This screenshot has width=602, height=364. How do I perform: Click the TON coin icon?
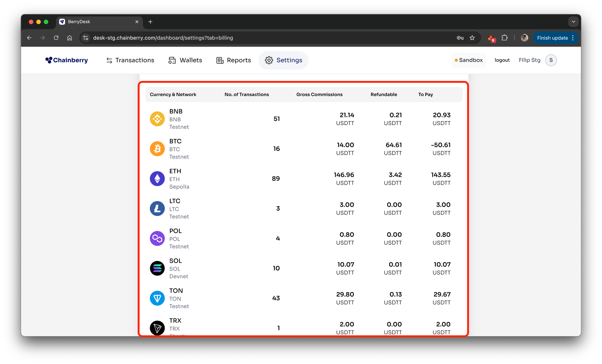[x=157, y=298]
